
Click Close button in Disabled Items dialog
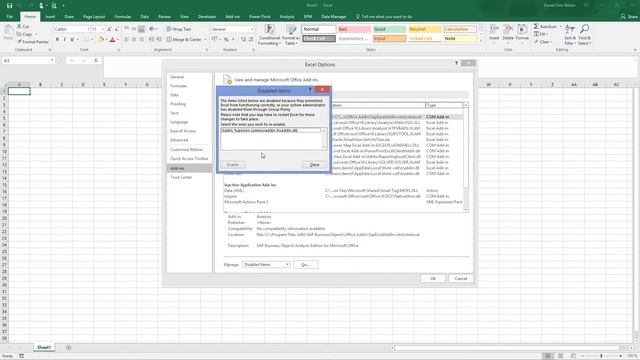pos(315,164)
